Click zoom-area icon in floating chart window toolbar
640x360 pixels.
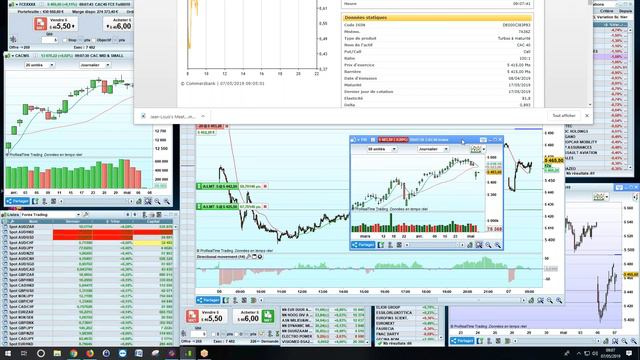(x=479, y=245)
